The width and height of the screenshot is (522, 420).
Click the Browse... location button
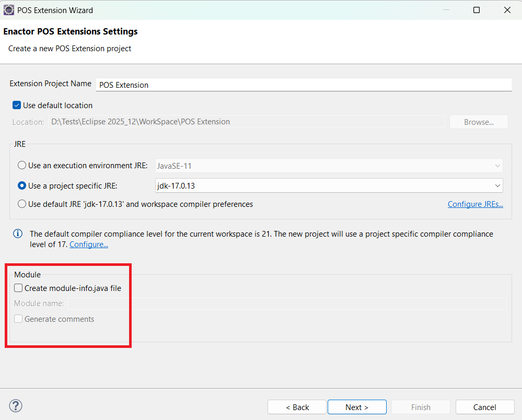(x=479, y=122)
